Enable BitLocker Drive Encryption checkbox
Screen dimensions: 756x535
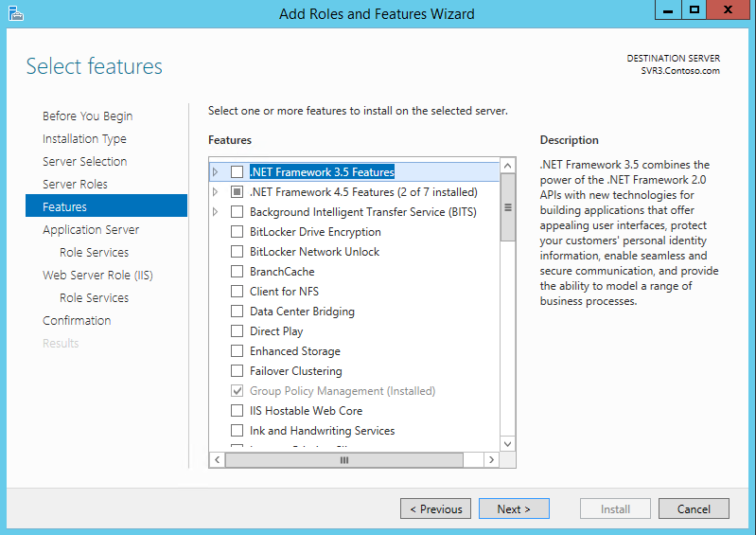tap(237, 232)
